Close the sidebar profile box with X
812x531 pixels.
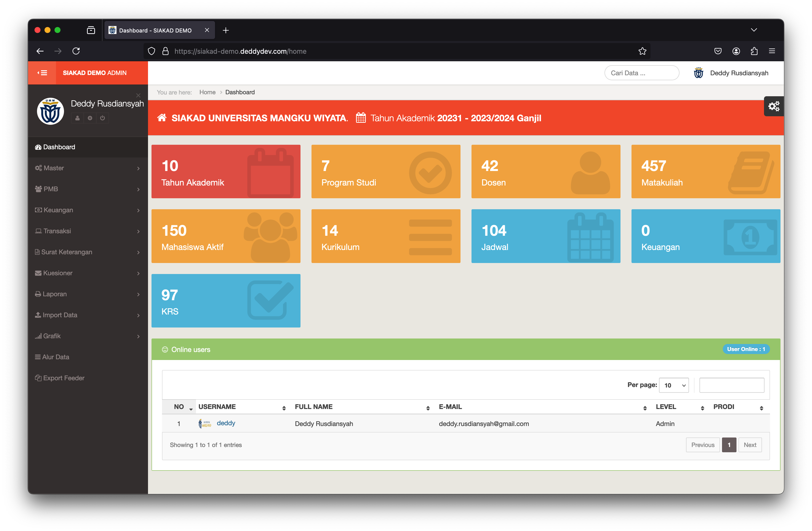click(138, 95)
